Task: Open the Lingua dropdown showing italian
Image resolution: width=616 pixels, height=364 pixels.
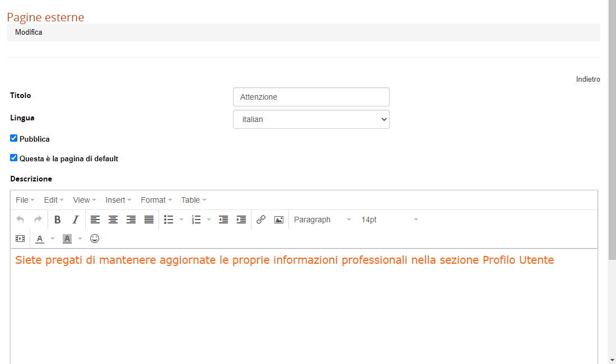Action: coord(311,119)
